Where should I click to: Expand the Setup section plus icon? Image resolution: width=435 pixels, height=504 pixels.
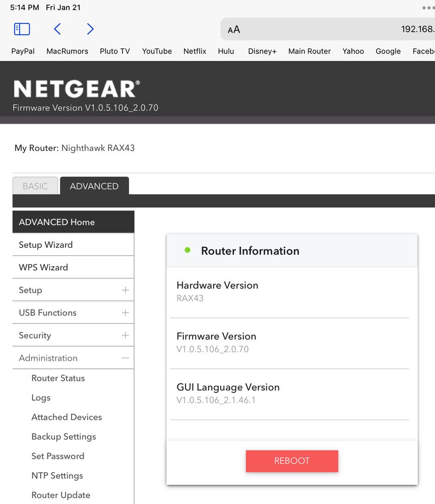(x=125, y=290)
